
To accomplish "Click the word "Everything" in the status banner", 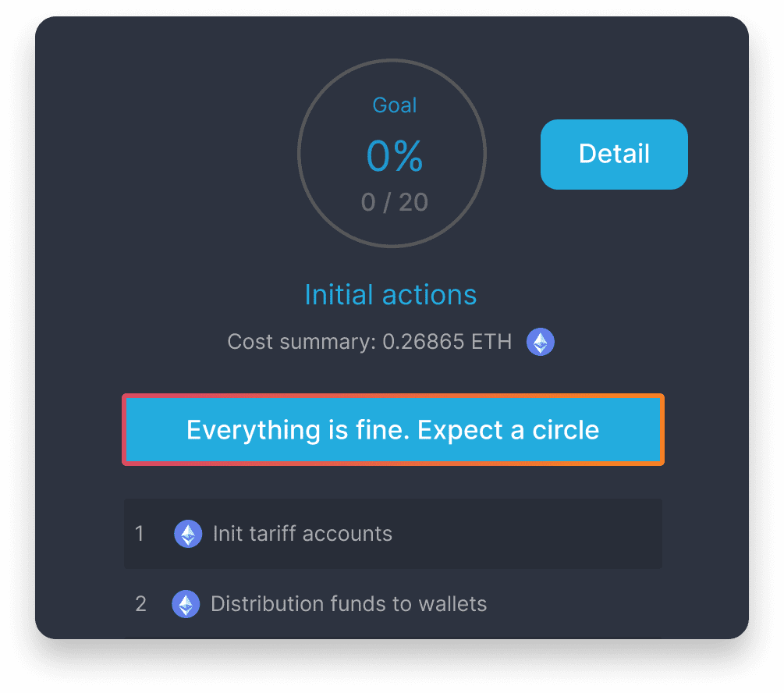I will click(236, 430).
